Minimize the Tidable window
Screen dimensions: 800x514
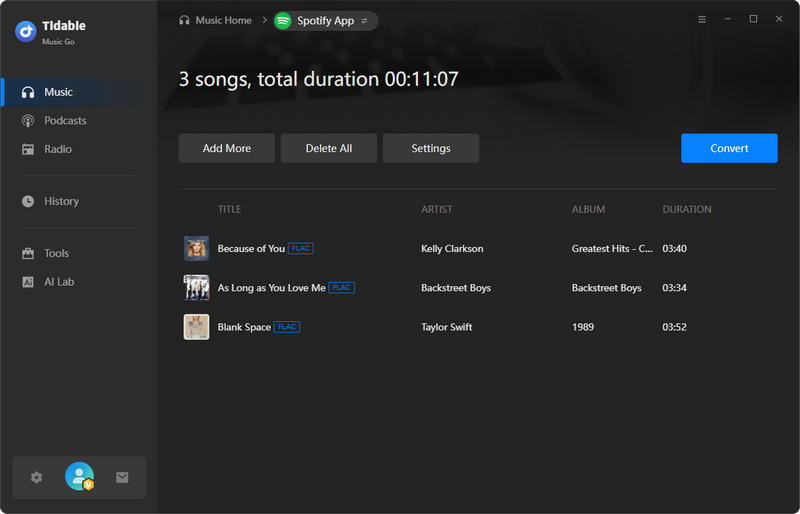(728, 19)
